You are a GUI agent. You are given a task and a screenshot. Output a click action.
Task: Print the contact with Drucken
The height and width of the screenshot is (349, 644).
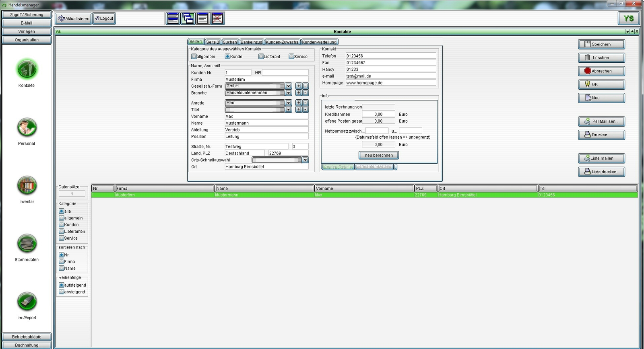point(601,135)
